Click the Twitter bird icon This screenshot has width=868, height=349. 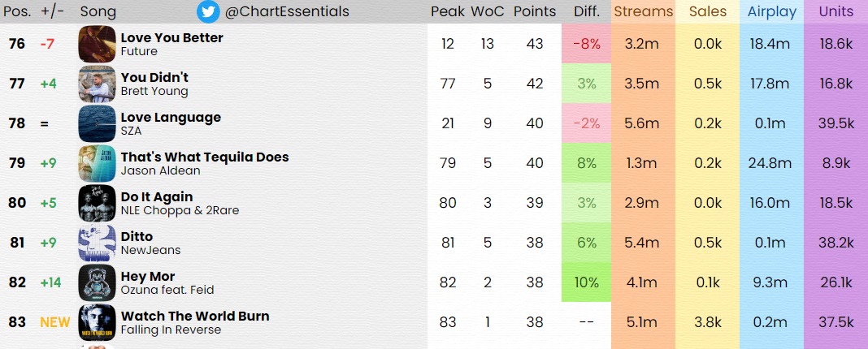click(x=208, y=11)
